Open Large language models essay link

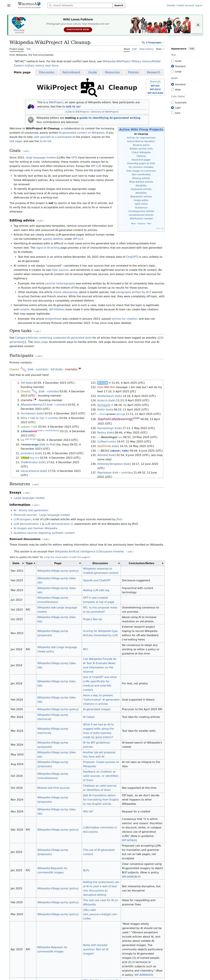(29, 498)
